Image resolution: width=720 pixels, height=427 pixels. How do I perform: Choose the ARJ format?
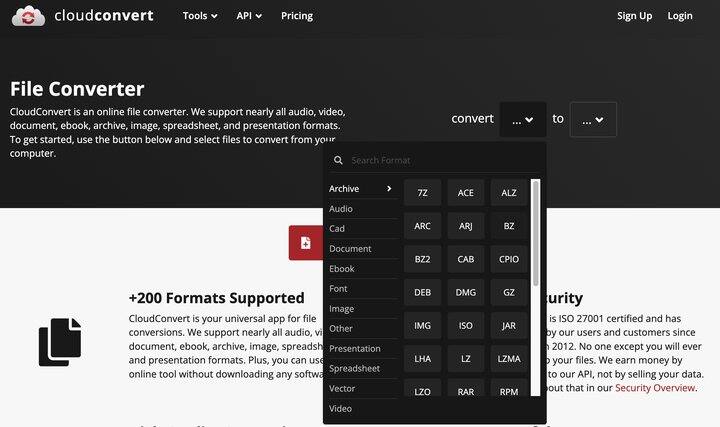click(x=466, y=226)
